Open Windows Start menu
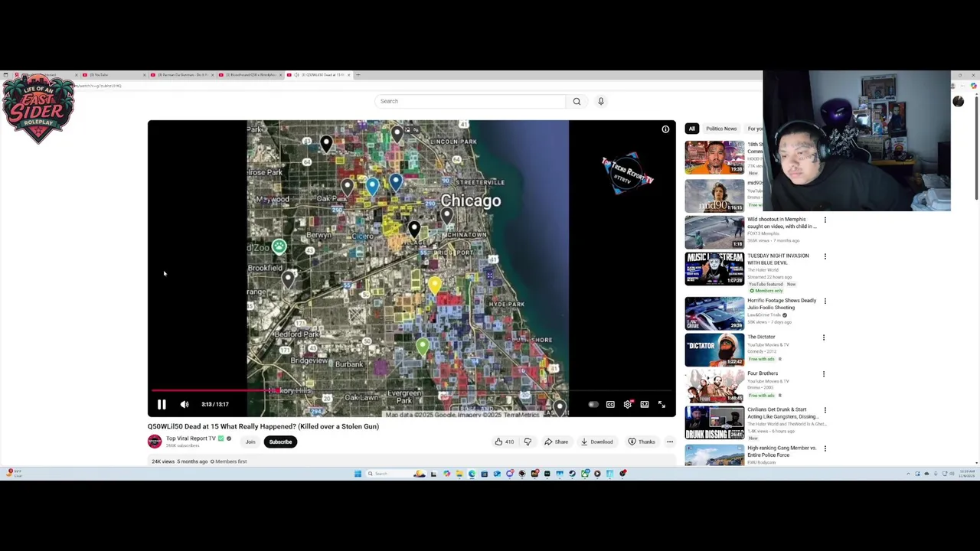The height and width of the screenshot is (551, 980). [x=358, y=474]
